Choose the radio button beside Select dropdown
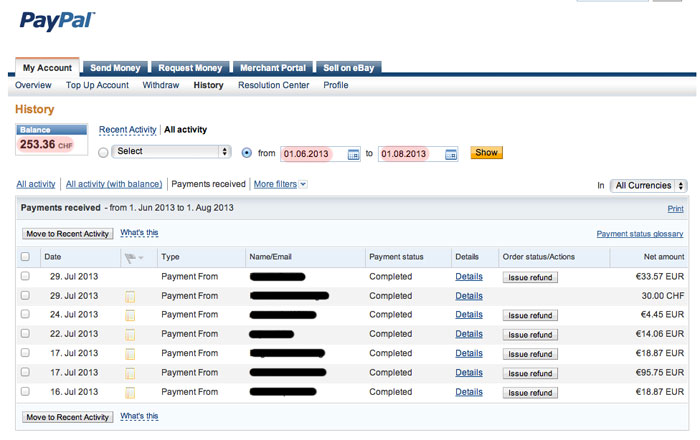This screenshot has width=700, height=440. [x=104, y=153]
